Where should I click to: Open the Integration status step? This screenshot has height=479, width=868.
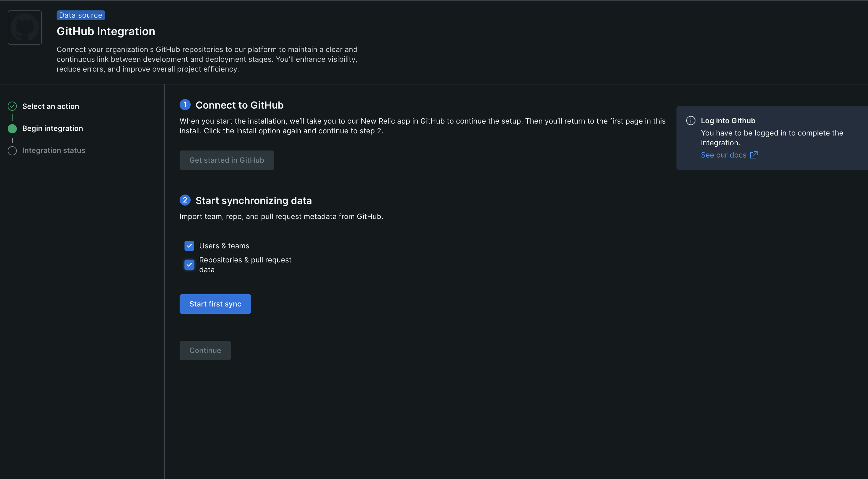54,150
